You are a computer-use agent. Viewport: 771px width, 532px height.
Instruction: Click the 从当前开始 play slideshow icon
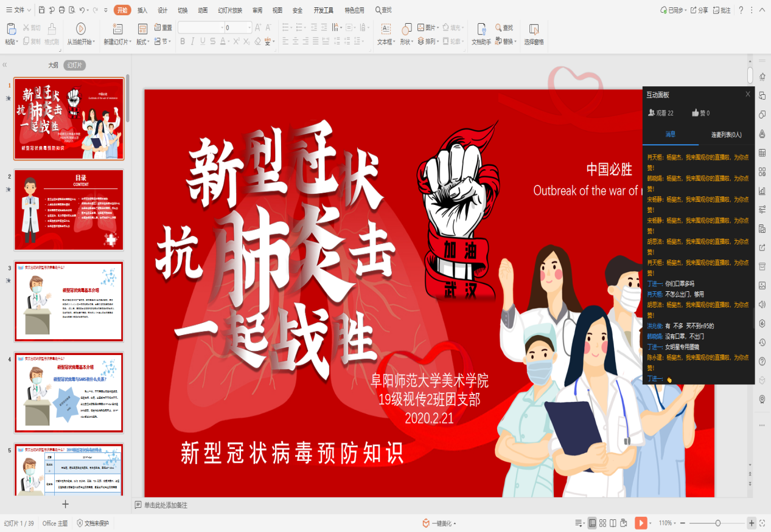[x=80, y=29]
